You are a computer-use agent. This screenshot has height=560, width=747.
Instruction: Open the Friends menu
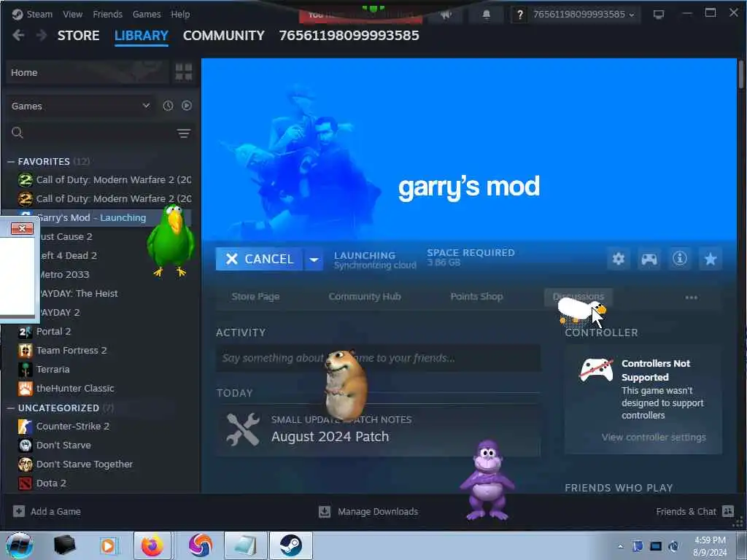point(108,15)
